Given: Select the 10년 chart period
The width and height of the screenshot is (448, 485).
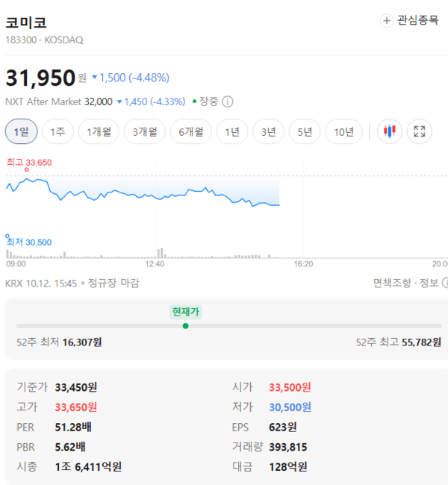Looking at the screenshot, I should [x=343, y=131].
